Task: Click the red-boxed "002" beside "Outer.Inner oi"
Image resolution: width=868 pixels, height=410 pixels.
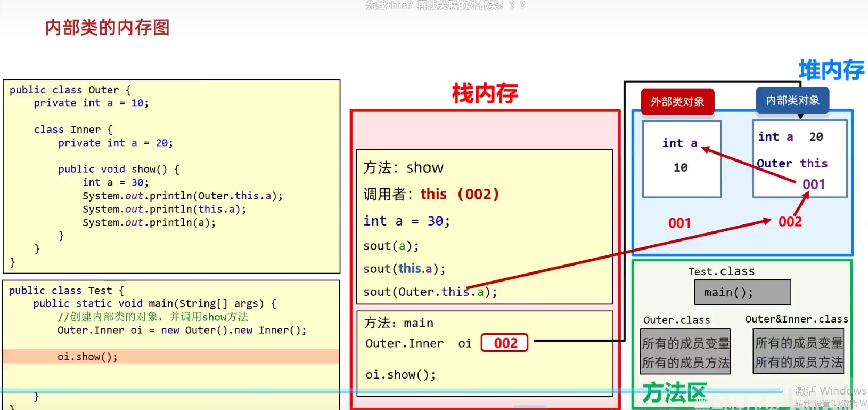Action: (x=504, y=343)
